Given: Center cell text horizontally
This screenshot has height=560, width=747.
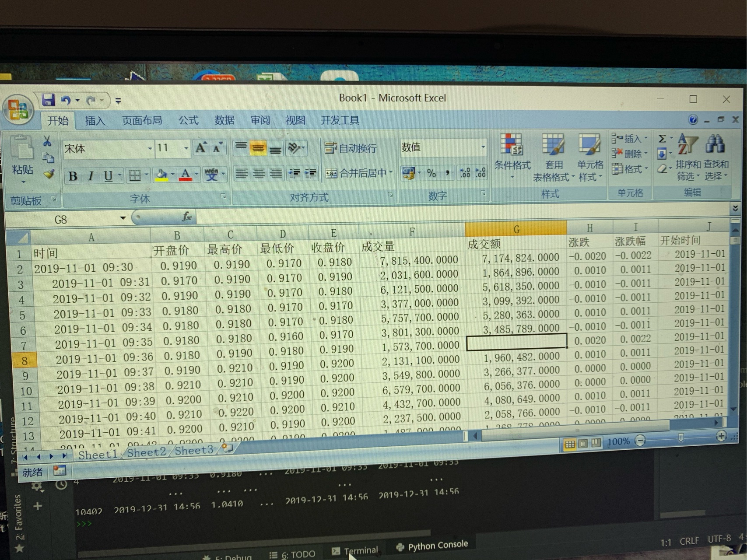Looking at the screenshot, I should (259, 173).
